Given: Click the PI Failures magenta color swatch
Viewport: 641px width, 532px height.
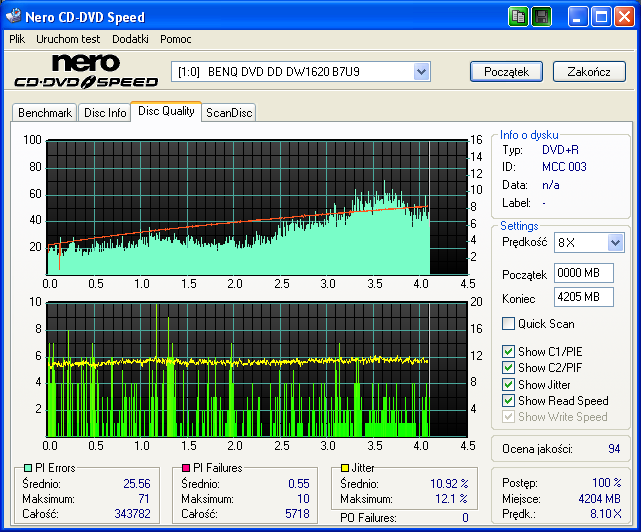Looking at the screenshot, I should [186, 468].
